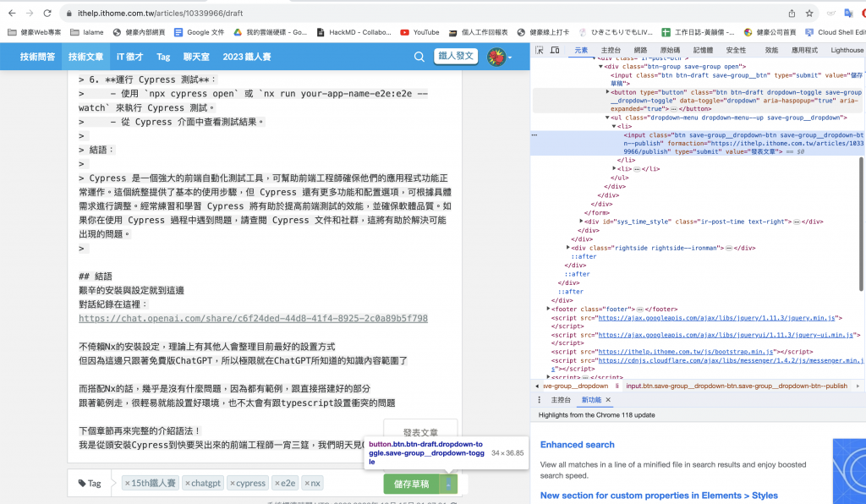The image size is (866, 504).
Task: Reload the page with the refresh icon
Action: click(x=47, y=14)
